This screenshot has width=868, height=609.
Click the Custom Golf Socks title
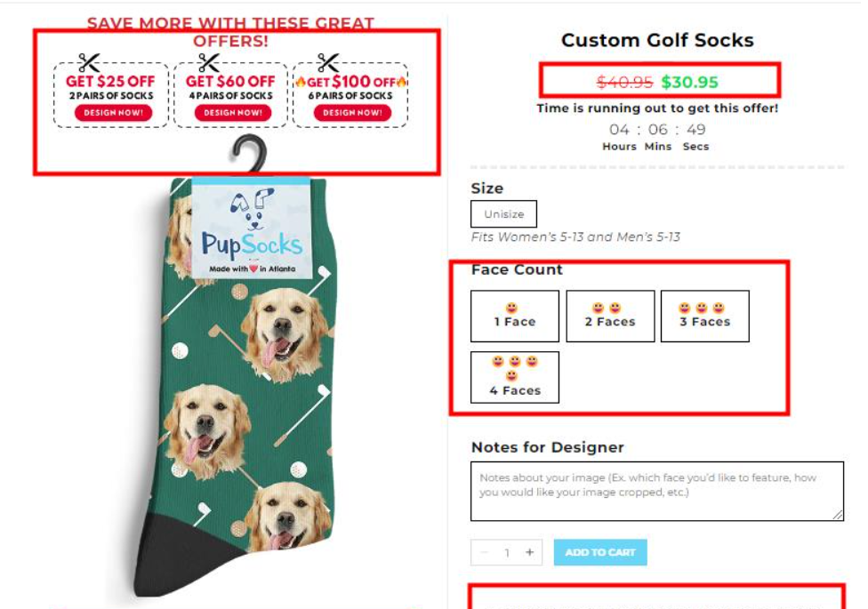pos(657,40)
